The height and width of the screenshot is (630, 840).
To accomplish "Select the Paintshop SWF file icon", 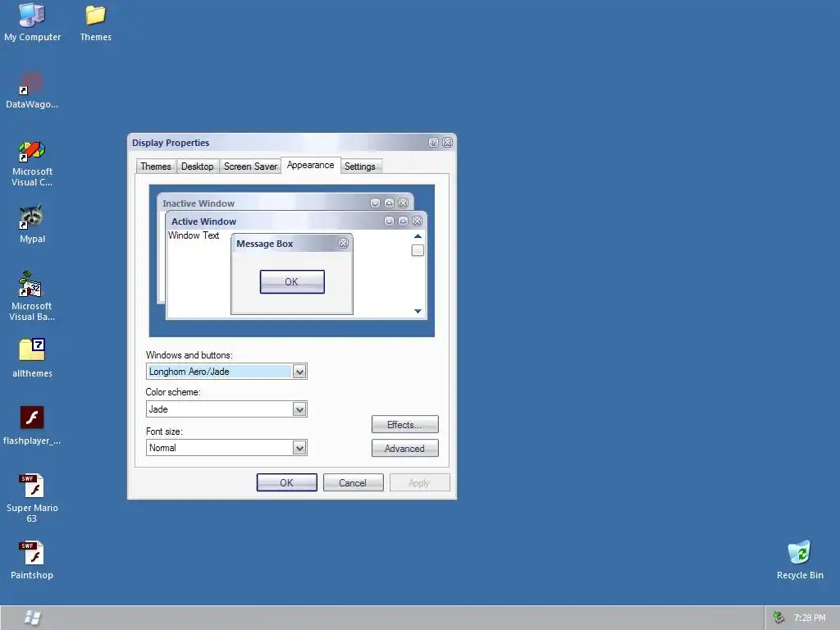I will click(32, 560).
